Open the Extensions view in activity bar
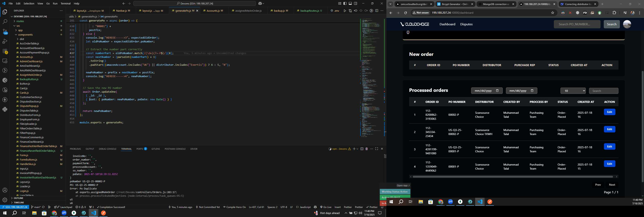644x217 pixels. pos(5,51)
